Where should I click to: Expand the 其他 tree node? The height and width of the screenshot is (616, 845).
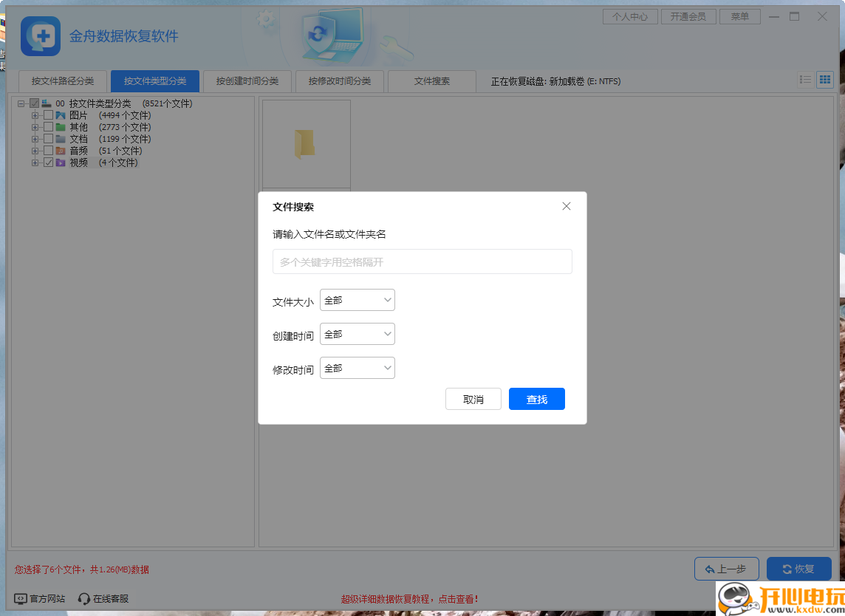[x=34, y=126]
